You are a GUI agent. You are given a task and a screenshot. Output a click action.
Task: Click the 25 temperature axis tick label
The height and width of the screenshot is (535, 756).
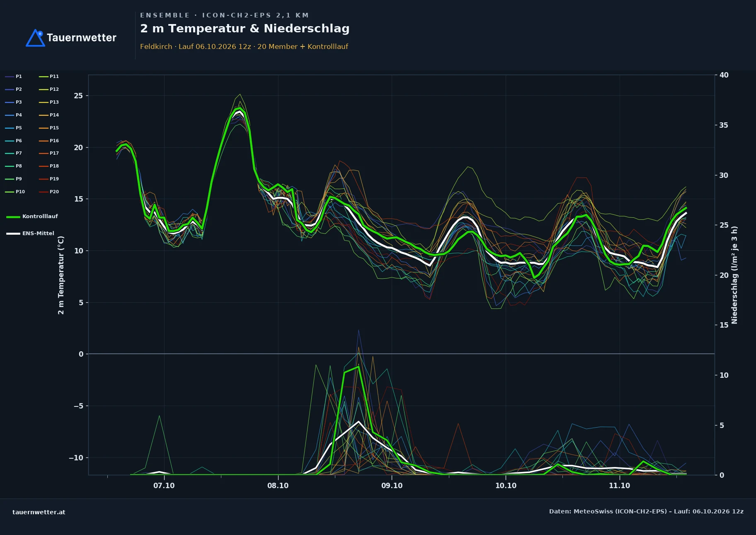point(78,96)
